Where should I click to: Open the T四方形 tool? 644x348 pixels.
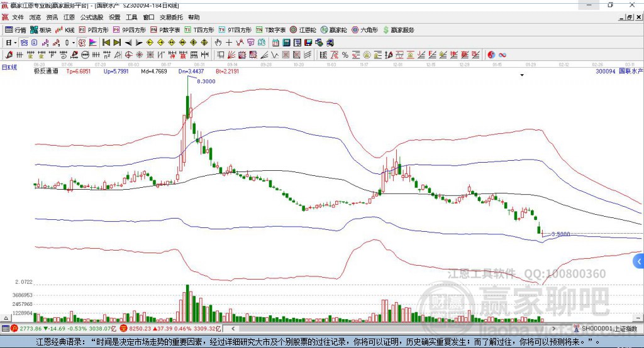[x=199, y=30]
